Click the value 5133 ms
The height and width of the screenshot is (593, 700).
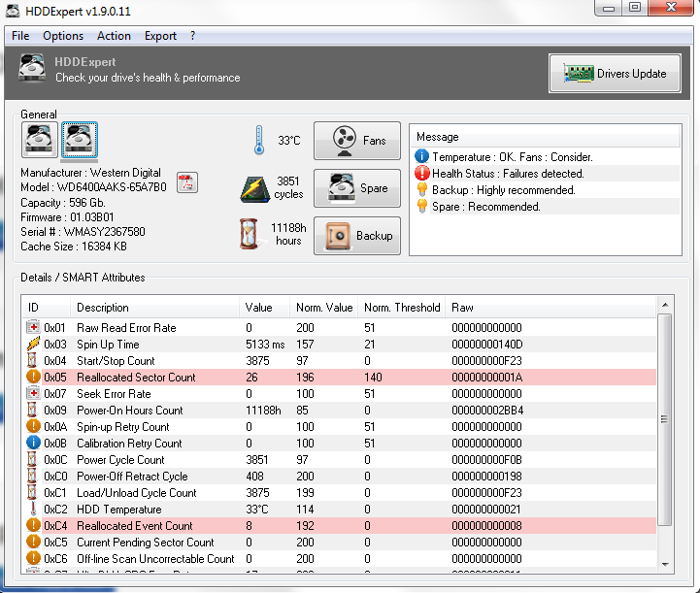click(265, 344)
